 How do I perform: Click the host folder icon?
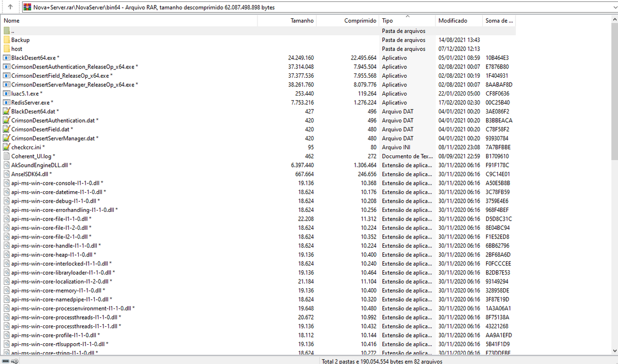[x=7, y=49]
